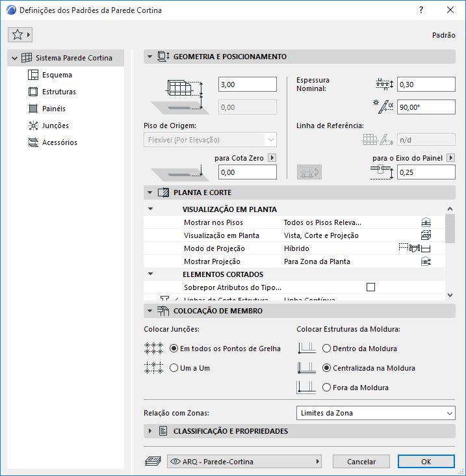
Task: Click the Geometria e Posicionamento header icon
Action: pos(163,57)
